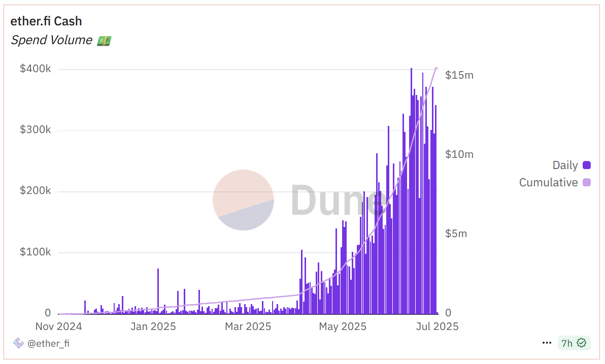Click the $300k left axis label
Viewport: 605px width, 364px height.
pyautogui.click(x=36, y=129)
